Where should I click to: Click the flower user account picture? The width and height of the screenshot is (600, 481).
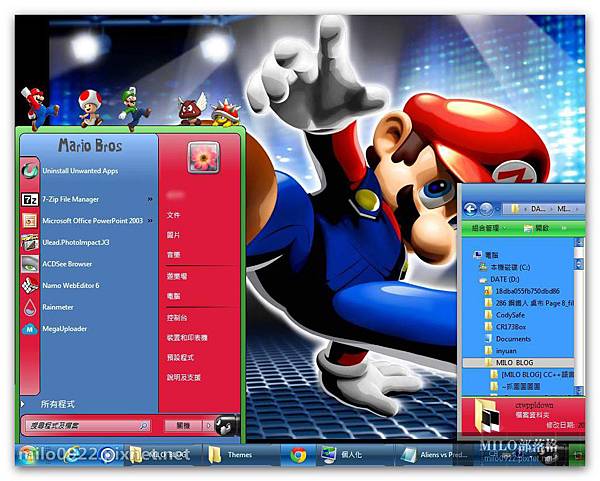(204, 157)
